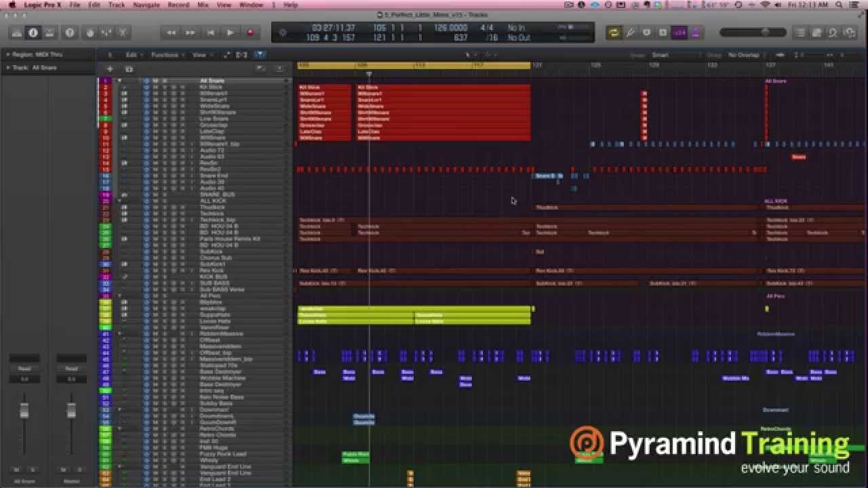Click the red Record button
This screenshot has width=868, height=488.
tap(250, 33)
